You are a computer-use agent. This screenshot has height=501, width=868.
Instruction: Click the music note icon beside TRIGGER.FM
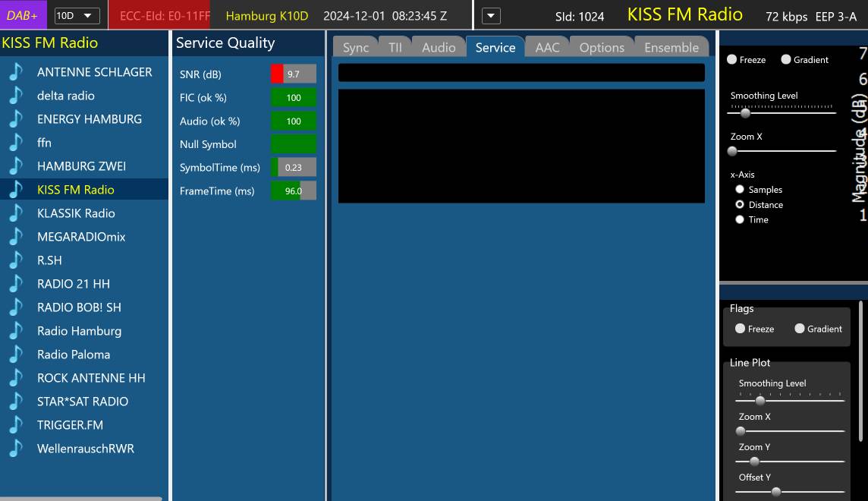tap(16, 425)
